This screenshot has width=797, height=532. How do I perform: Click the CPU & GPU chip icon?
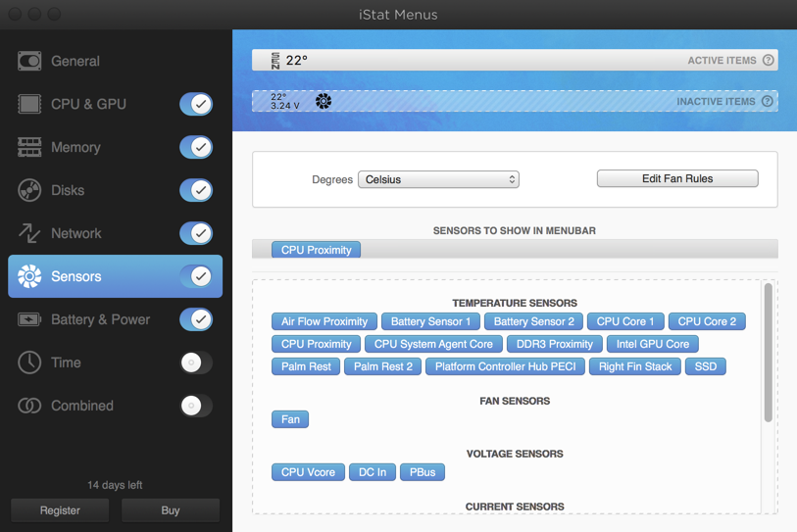(x=29, y=104)
